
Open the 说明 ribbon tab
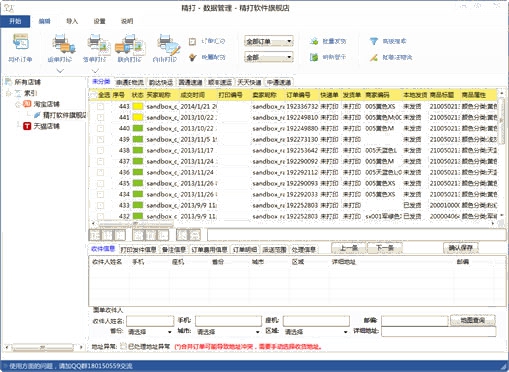pos(127,21)
